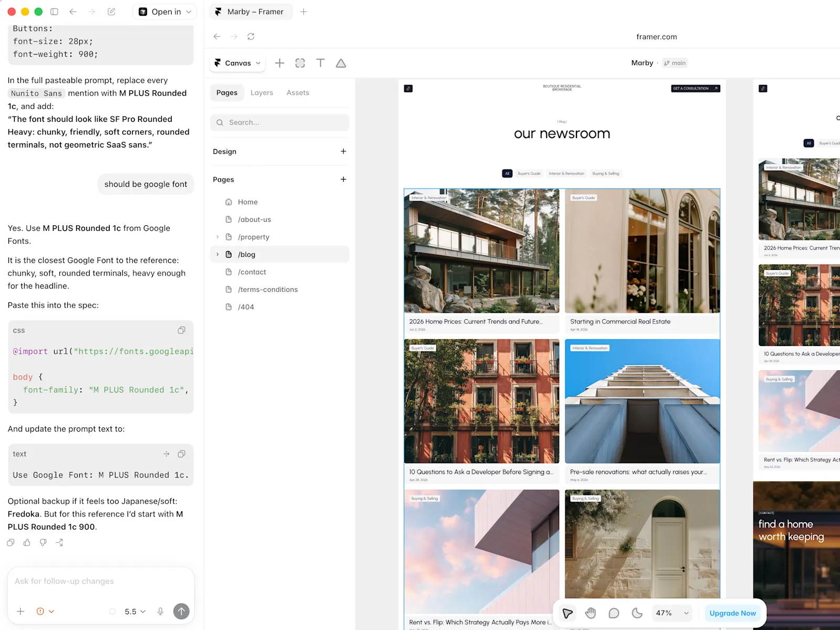Select the comment tool
The height and width of the screenshot is (630, 840).
point(614,613)
